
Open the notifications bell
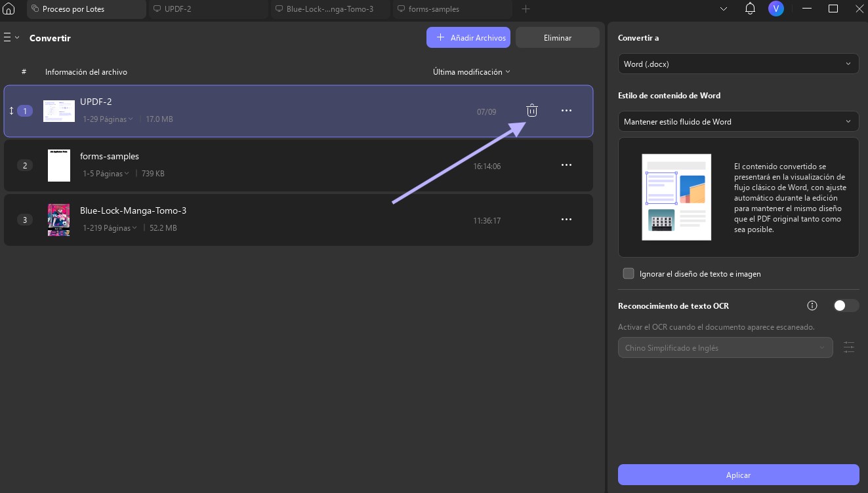click(751, 9)
